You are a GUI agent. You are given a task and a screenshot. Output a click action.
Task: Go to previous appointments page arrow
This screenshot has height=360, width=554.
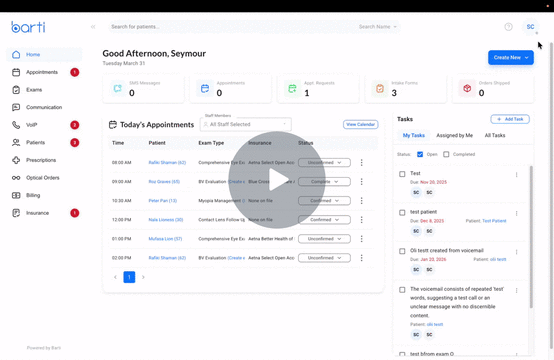tap(115, 277)
